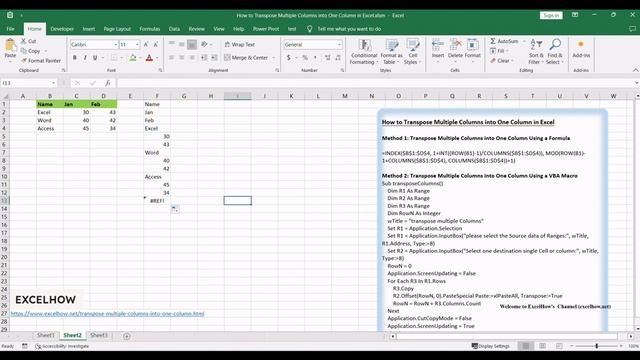Image resolution: width=640 pixels, height=360 pixels.
Task: Open Format as Table
Action: 391,52
